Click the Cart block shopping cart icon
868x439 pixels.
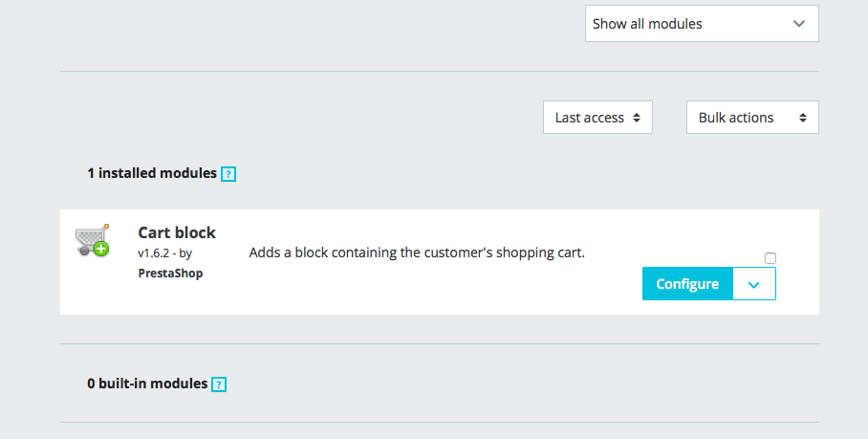pyautogui.click(x=90, y=238)
